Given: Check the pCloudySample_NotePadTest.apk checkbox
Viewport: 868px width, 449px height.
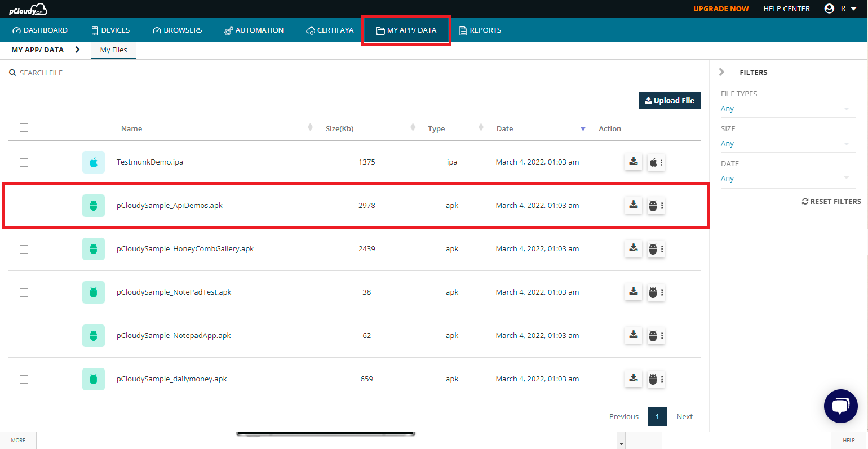Looking at the screenshot, I should click(24, 292).
